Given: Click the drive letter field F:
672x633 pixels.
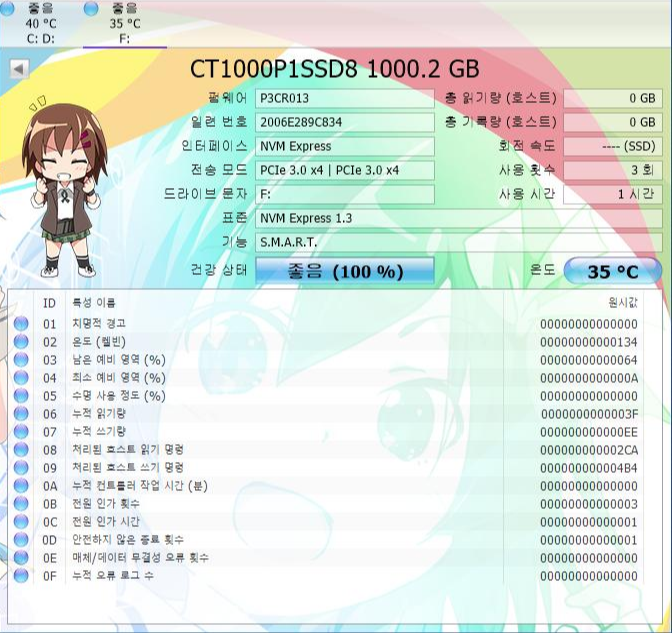Looking at the screenshot, I should 345,194.
